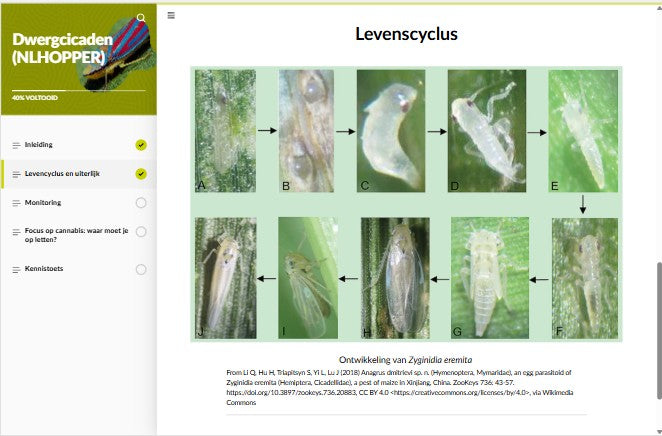Click the completed checkmark for Levencyclus en uiterlijk
Viewport: 662px width, 436px height.
point(141,174)
